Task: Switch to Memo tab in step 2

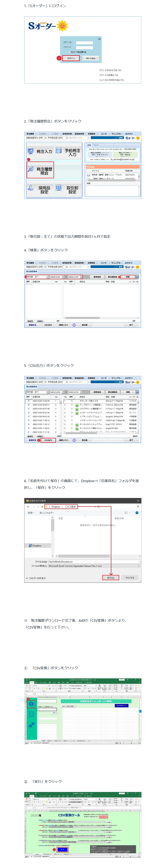Action: [96, 145]
